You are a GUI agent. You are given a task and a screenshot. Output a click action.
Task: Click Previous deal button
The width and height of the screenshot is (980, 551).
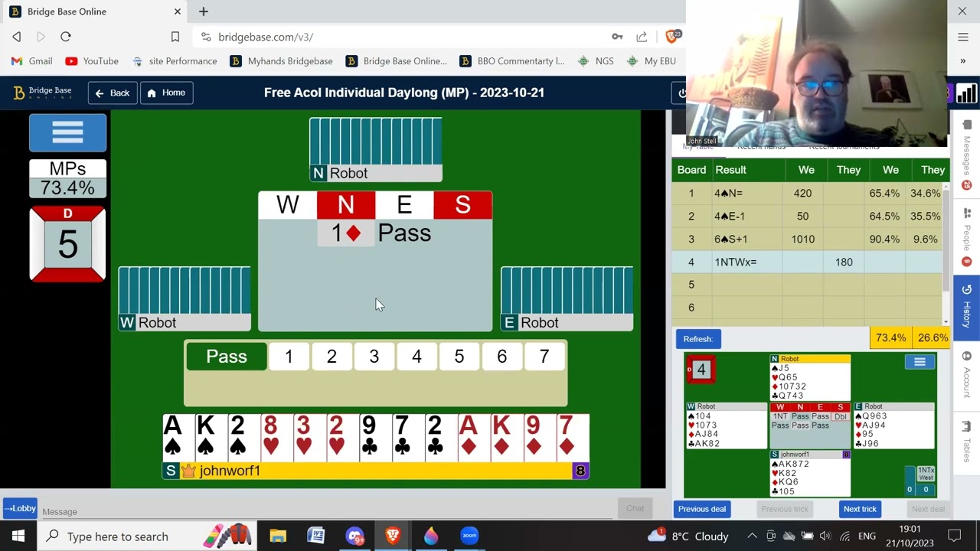click(702, 509)
